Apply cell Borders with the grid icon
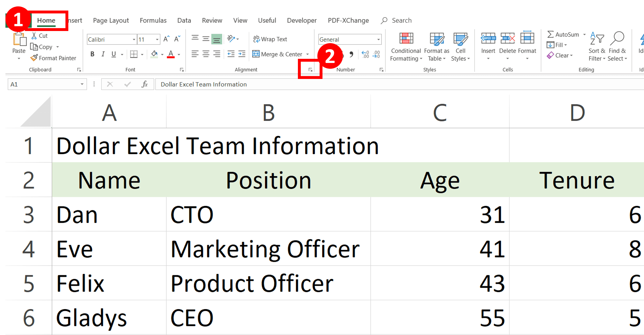Viewport: 644px width, 335px height. coord(134,54)
